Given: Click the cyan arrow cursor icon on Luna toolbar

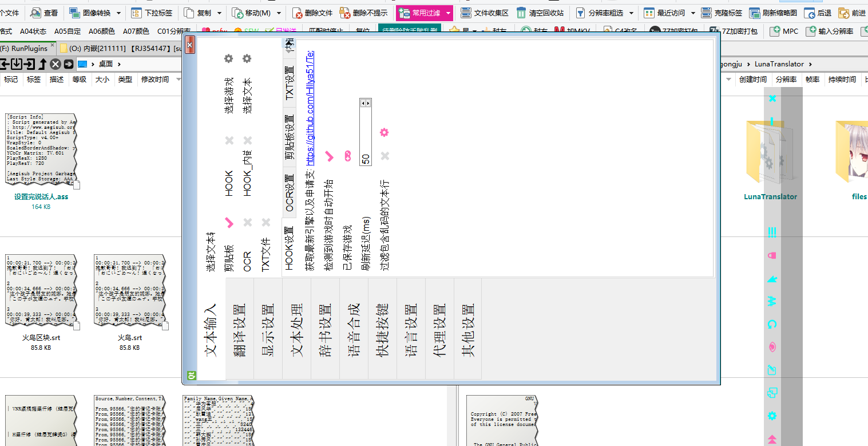Looking at the screenshot, I should (772, 279).
